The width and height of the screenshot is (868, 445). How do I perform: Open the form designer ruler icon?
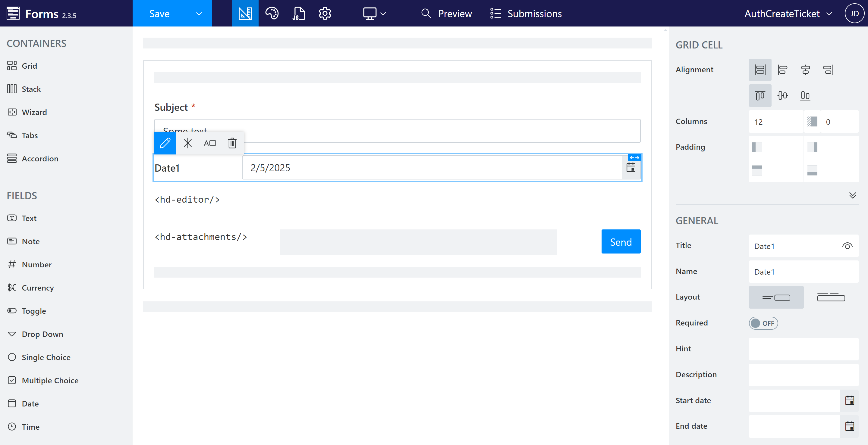tap(245, 14)
